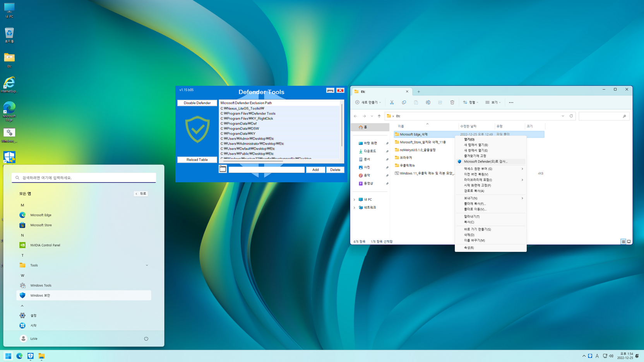Click the Rename icon in Explorer toolbar

428,102
